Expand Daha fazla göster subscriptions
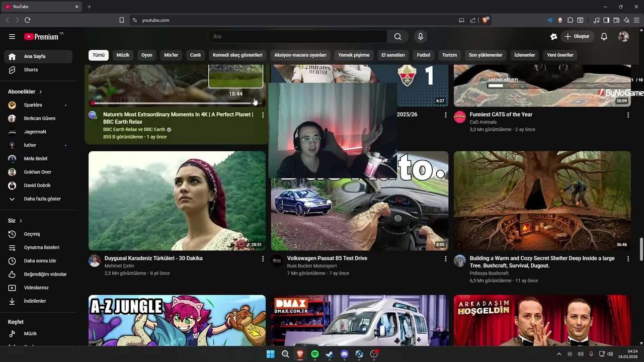 38,199
